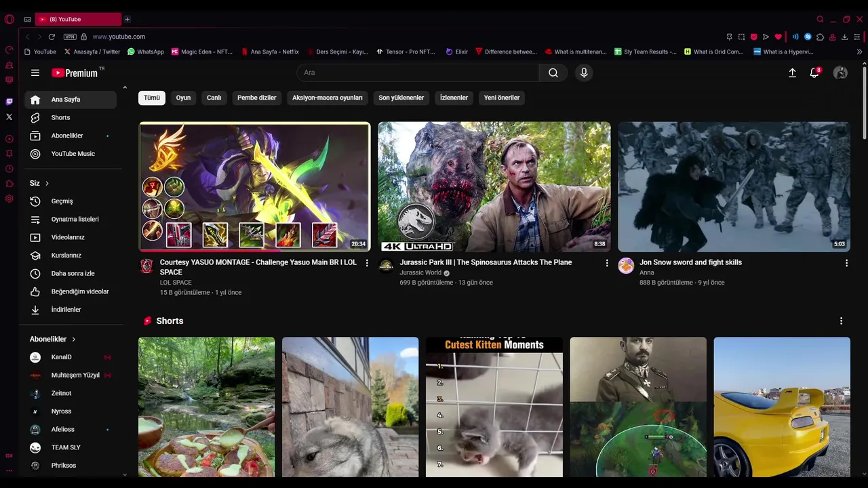Expand the Abonelikler section chevron
This screenshot has height=488, width=868.
73,339
